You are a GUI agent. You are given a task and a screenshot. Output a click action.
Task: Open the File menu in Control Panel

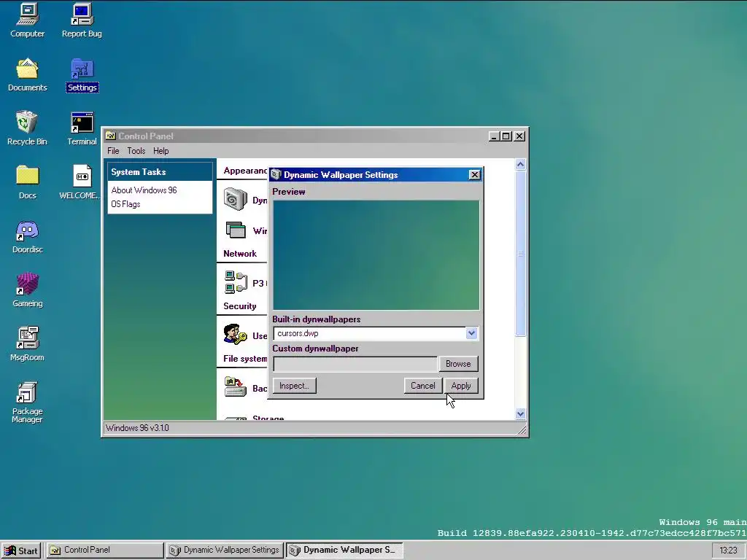point(113,151)
